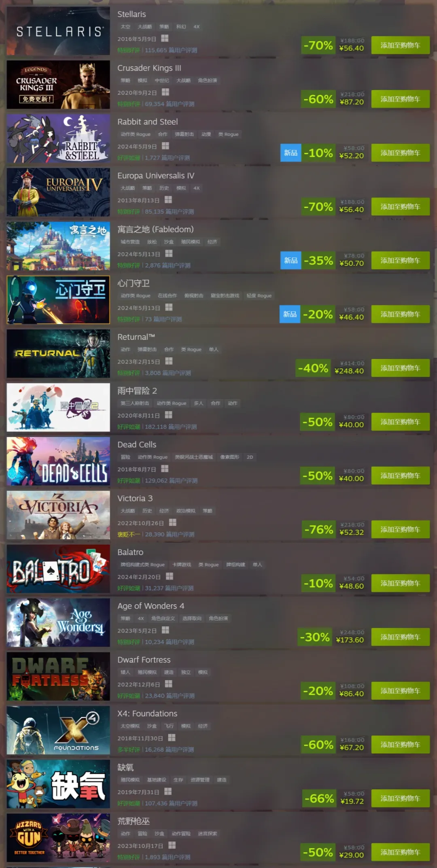Click the -76% discount badge for Victoria 3
The image size is (437, 868).
[x=319, y=529]
